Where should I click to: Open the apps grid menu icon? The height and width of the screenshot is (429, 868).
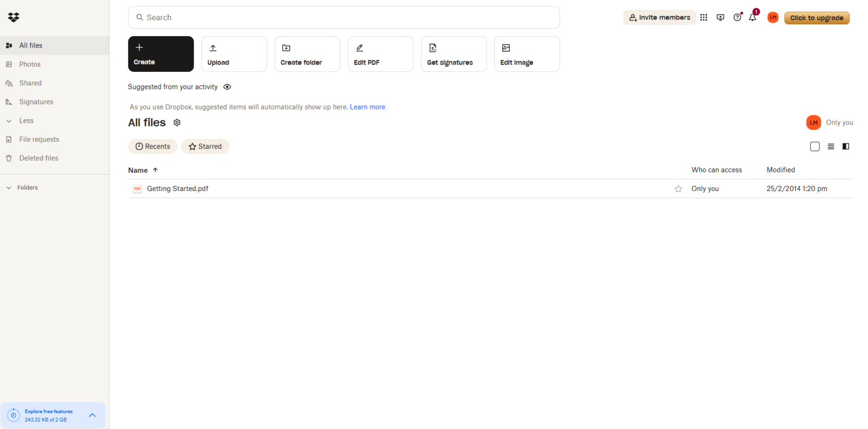click(x=704, y=18)
